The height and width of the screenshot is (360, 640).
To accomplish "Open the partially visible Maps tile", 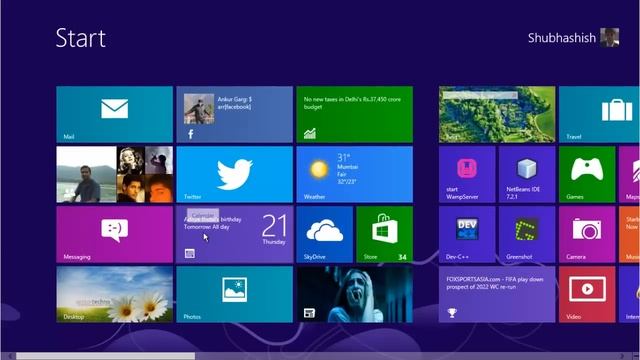I will click(629, 174).
